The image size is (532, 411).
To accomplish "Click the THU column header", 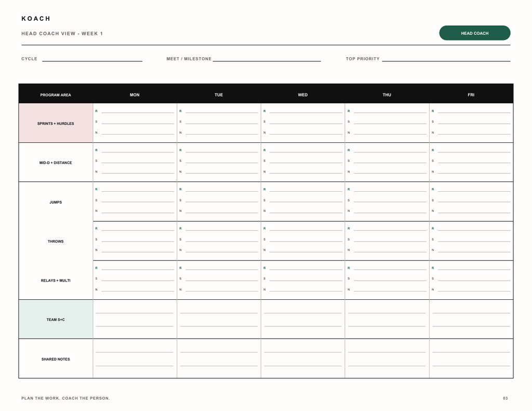I will pos(387,95).
